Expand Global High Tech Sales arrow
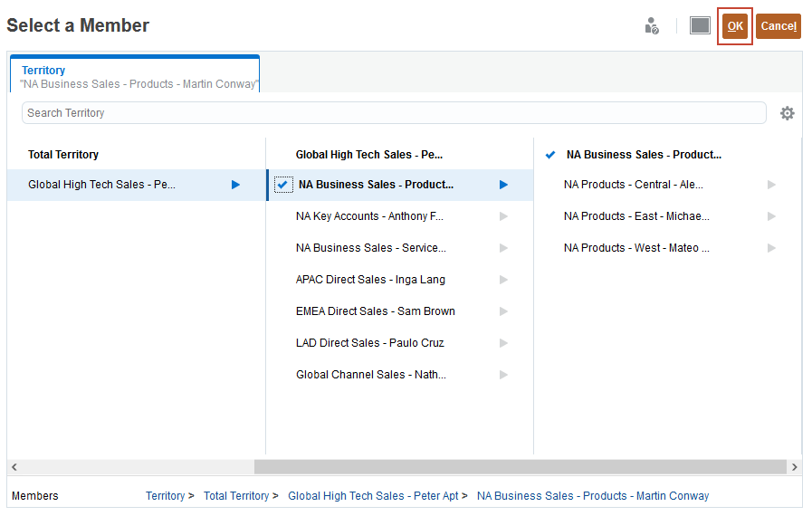812x516 pixels. coord(235,185)
